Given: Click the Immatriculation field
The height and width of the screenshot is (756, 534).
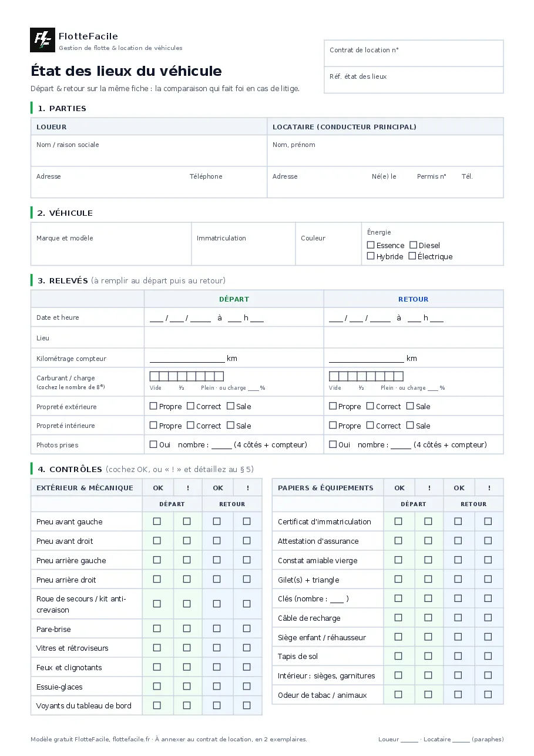Looking at the screenshot, I should pos(243,244).
